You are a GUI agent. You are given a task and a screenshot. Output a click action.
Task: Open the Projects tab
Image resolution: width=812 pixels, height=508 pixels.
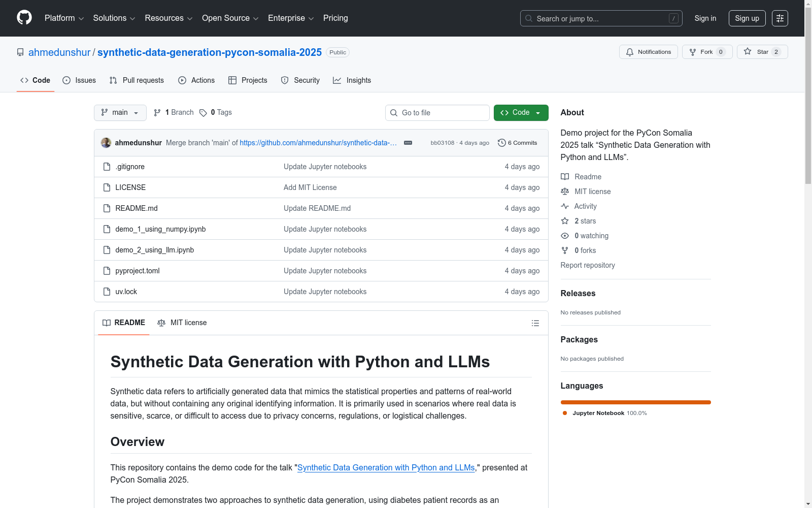point(248,80)
